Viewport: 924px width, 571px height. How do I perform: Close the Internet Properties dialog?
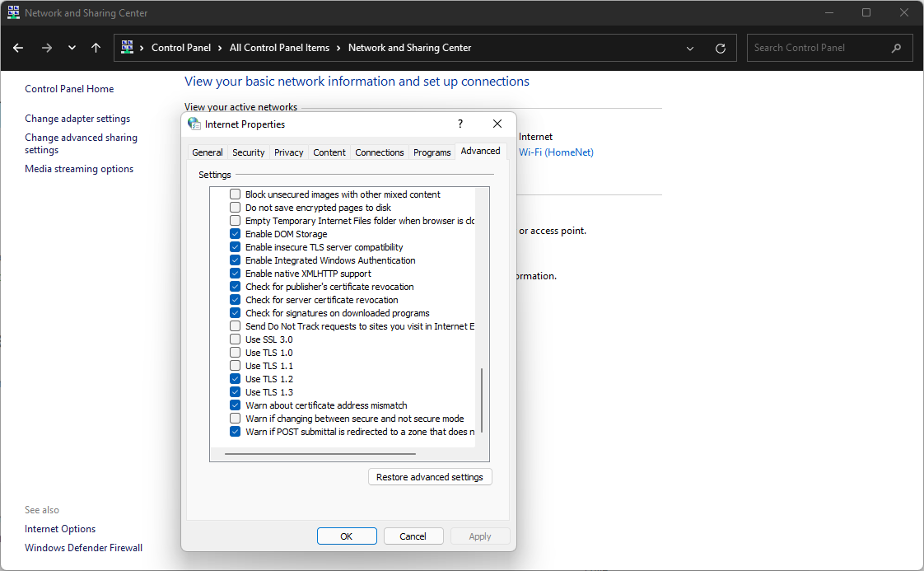497,124
